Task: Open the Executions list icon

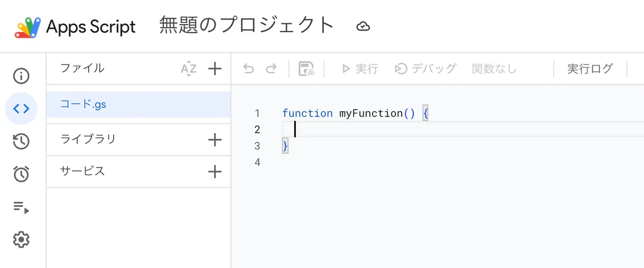Action: [21, 207]
